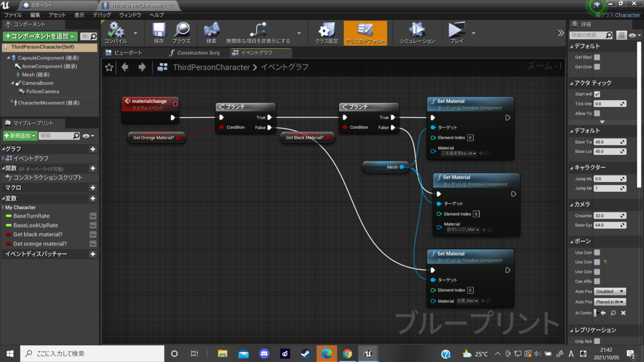This screenshot has height=362, width=644.
Task: Click the hide unrelated nodes icon
Action: tap(258, 30)
